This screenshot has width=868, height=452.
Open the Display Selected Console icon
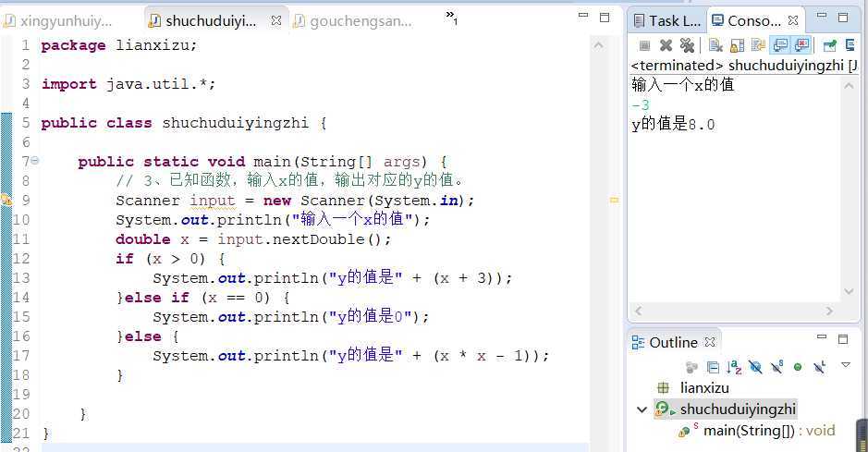click(x=850, y=45)
